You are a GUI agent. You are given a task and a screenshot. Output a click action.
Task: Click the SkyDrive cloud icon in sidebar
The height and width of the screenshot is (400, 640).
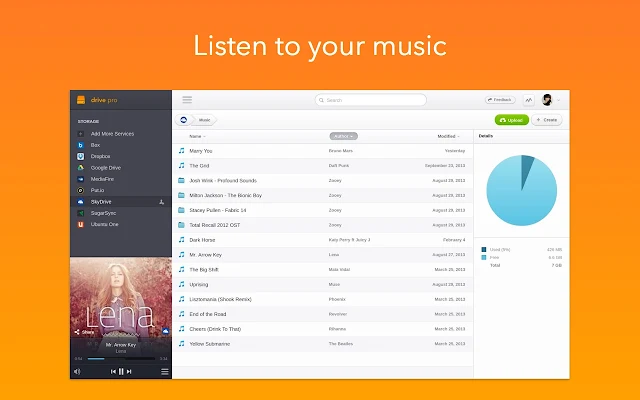tap(81, 202)
